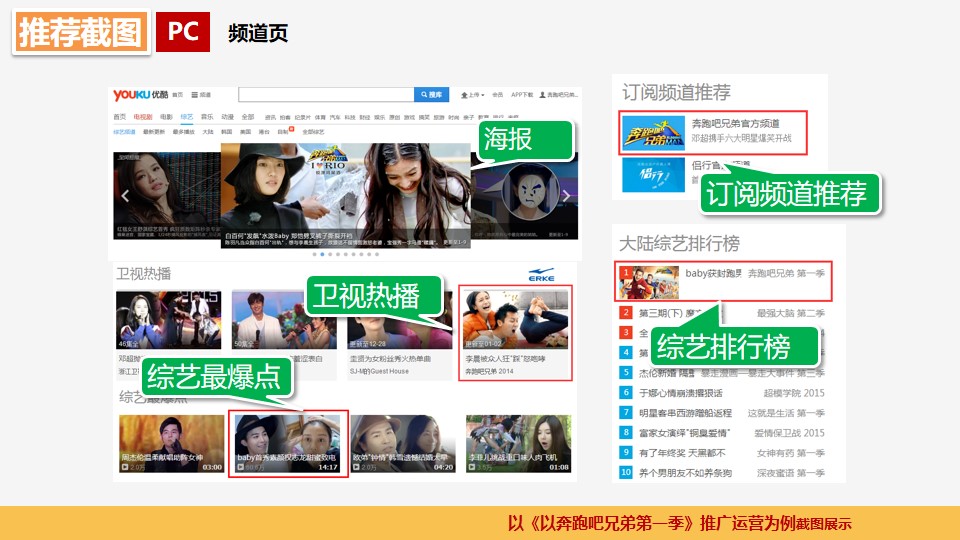Open the 奔跑吧兄弟 user account menu
Image resolution: width=960 pixels, height=540 pixels.
click(x=558, y=95)
